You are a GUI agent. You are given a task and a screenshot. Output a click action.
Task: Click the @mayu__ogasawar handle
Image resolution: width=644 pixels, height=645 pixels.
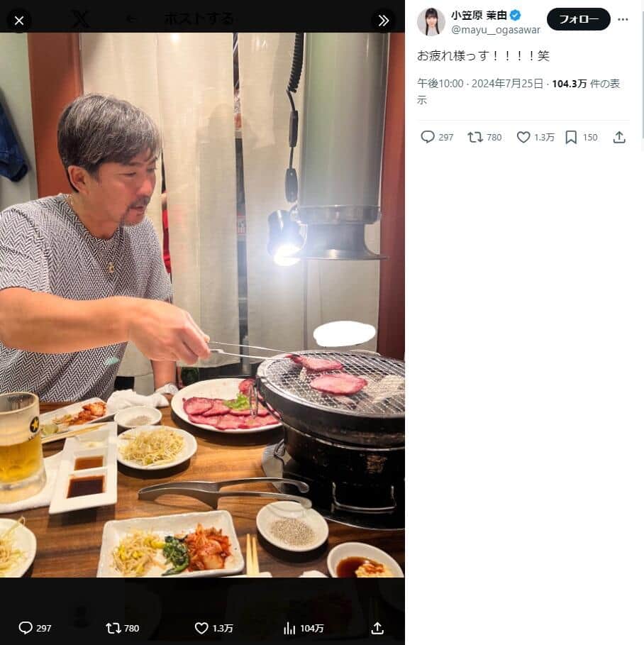[x=496, y=30]
